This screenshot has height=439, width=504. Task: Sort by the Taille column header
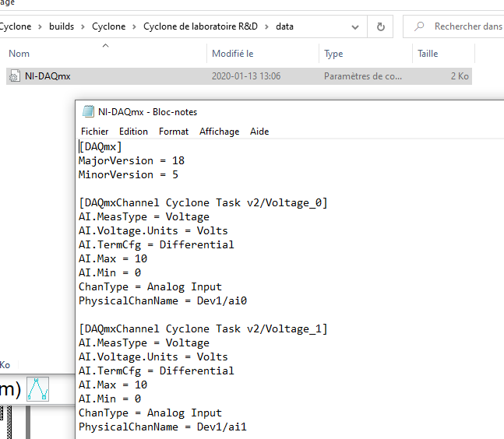(x=428, y=54)
